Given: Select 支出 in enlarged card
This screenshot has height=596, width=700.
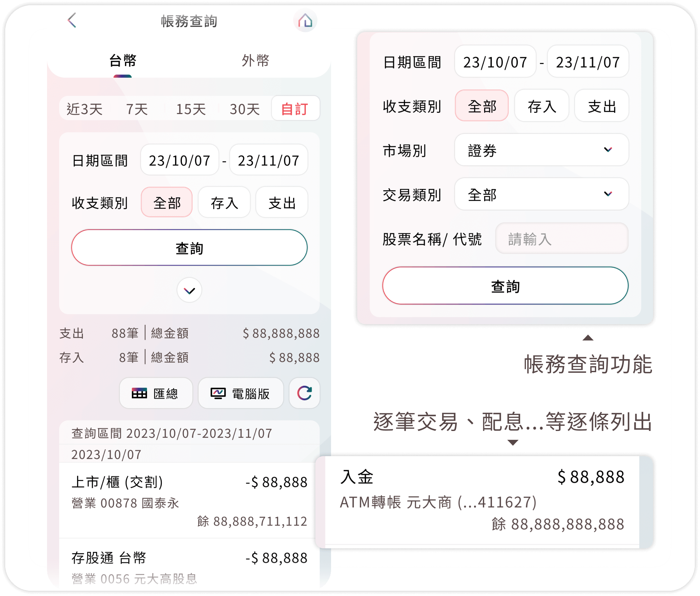Looking at the screenshot, I should click(602, 106).
